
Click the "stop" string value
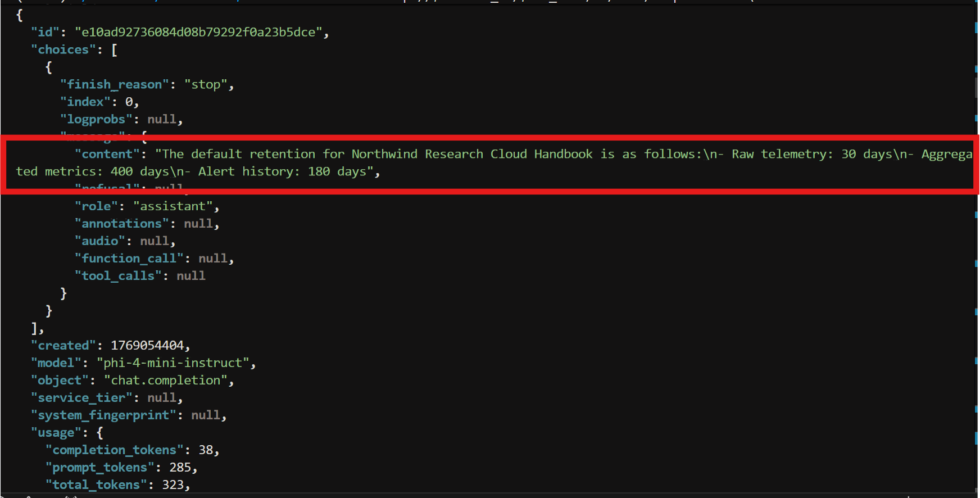206,85
